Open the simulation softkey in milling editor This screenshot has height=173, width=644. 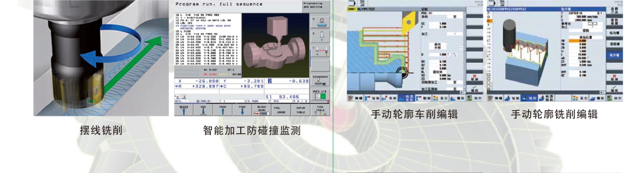(x=597, y=98)
